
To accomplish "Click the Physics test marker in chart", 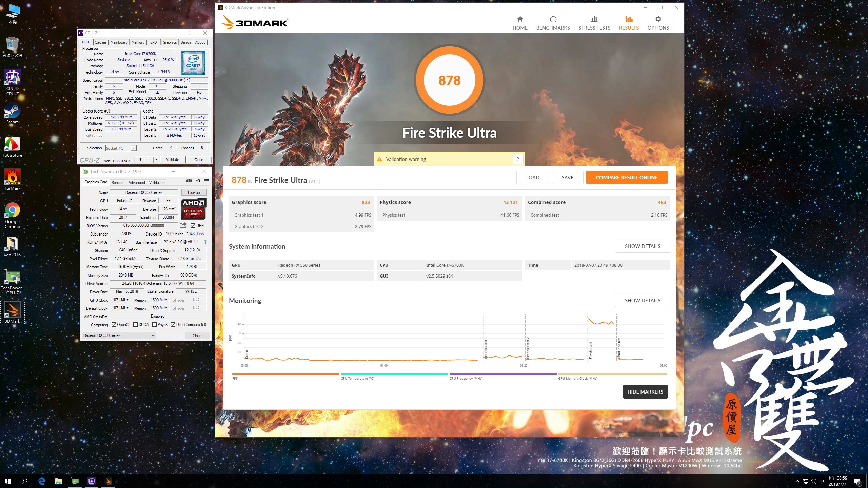I will click(590, 350).
